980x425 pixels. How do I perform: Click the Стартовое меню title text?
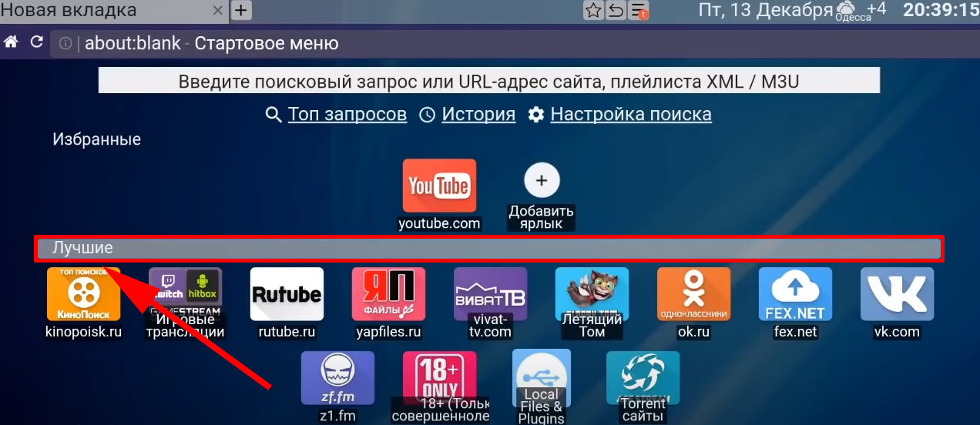coord(267,44)
